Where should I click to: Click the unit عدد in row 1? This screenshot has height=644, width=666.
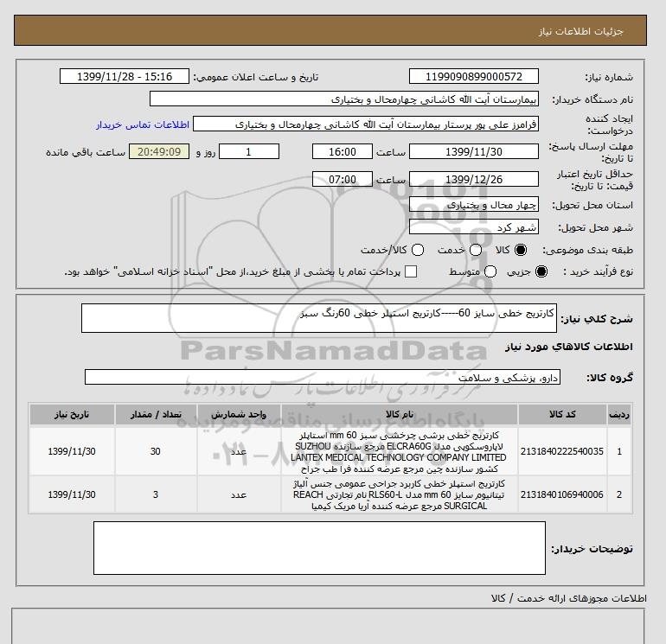[239, 452]
